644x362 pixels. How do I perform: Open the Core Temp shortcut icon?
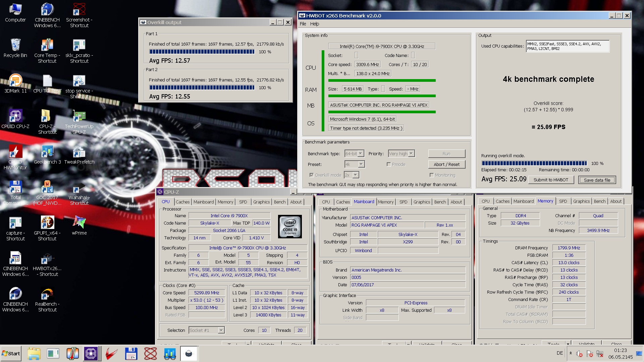pyautogui.click(x=47, y=51)
